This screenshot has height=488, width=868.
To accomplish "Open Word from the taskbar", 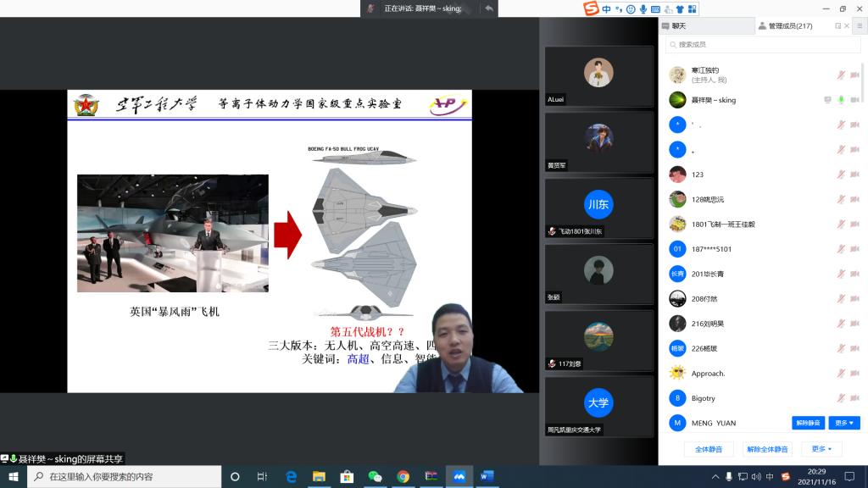I will (x=487, y=477).
